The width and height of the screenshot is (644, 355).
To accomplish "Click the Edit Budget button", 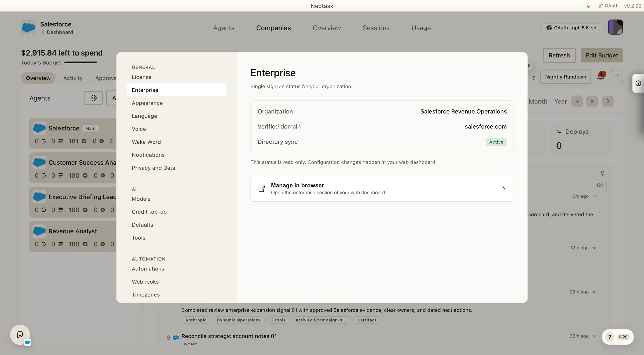I will pos(602,55).
